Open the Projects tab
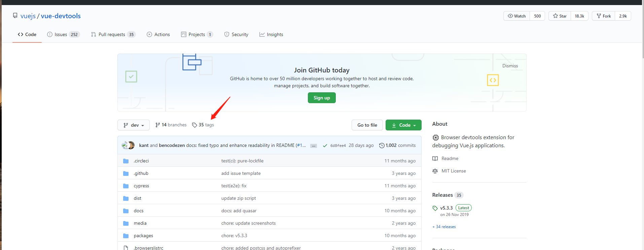 coord(197,34)
